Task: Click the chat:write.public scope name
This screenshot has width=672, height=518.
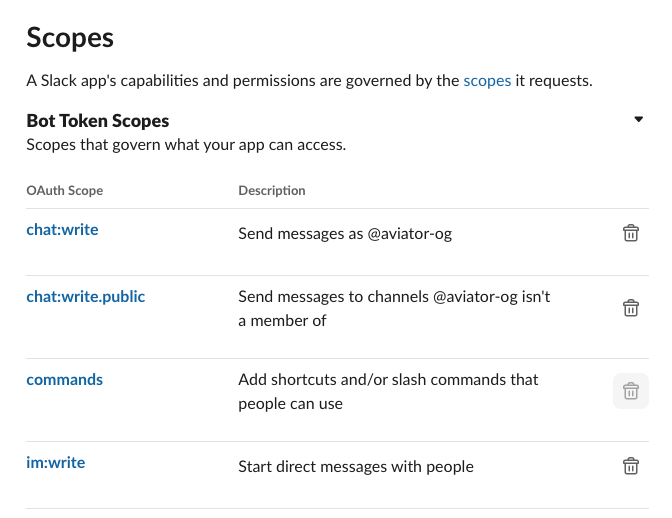Action: point(85,297)
